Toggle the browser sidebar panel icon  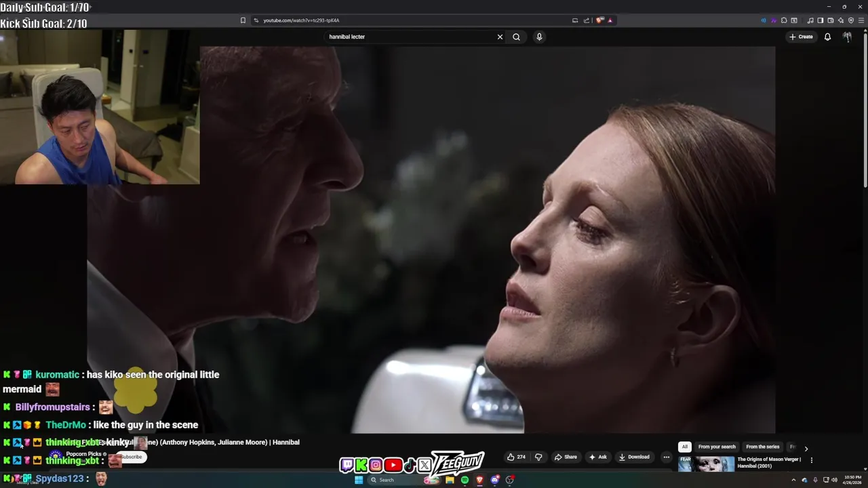coord(821,20)
